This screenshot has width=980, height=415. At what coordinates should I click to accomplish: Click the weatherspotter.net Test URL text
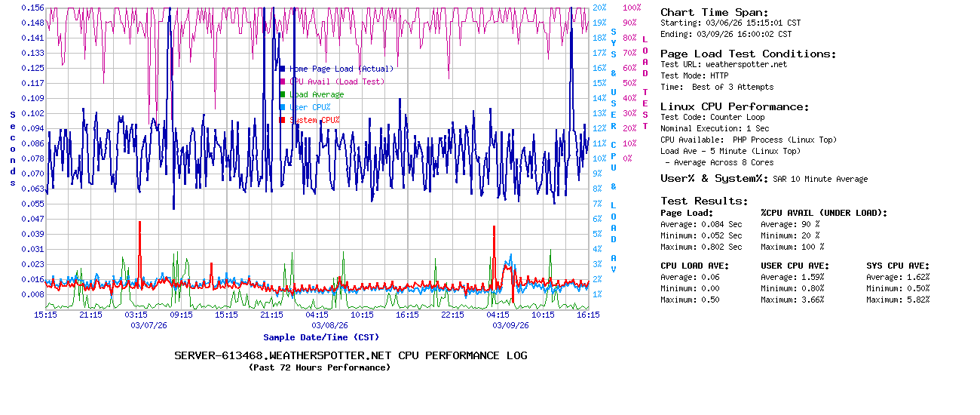pos(746,64)
